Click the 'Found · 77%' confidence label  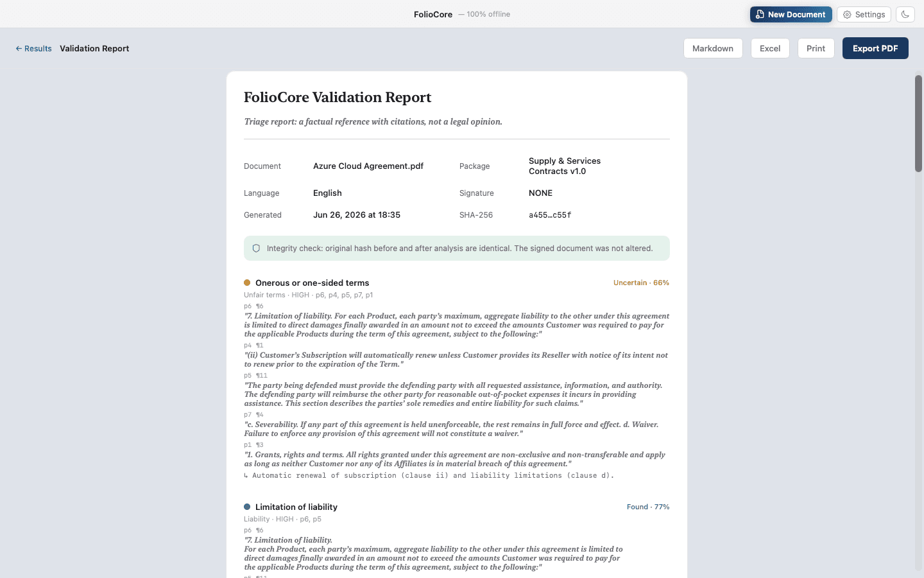(648, 507)
